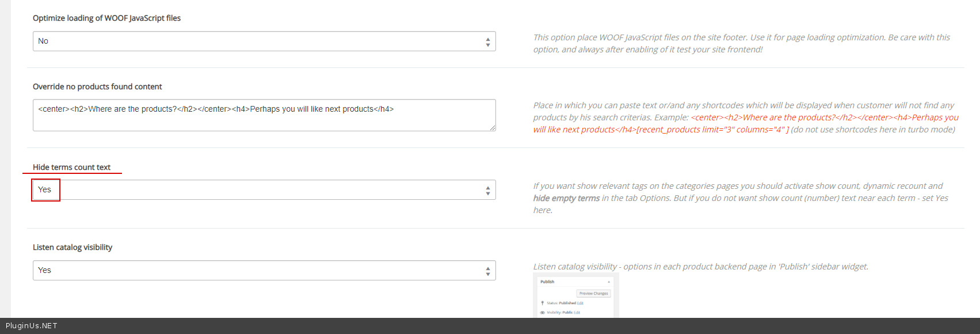Viewport: 980px width, 334px height.
Task: Click the PluginUs.NET text in the bottom bar
Action: click(32, 326)
